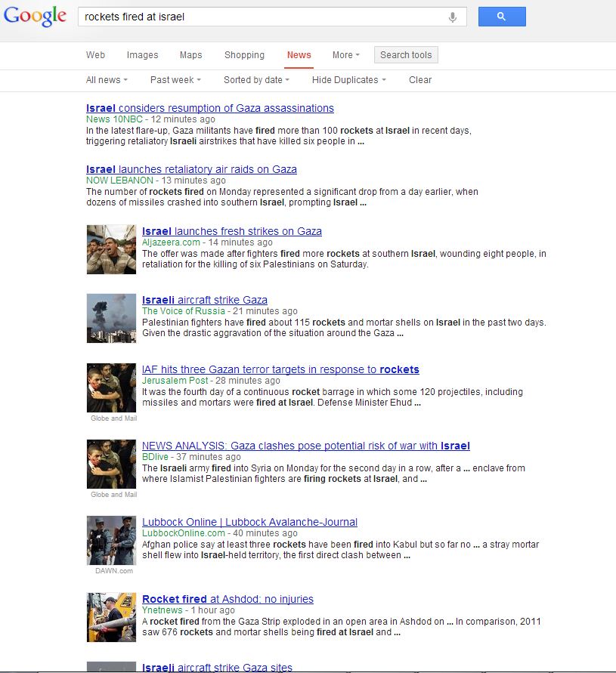Open the Past week time dropdown
Viewport: 616px width, 673px height.
point(175,80)
